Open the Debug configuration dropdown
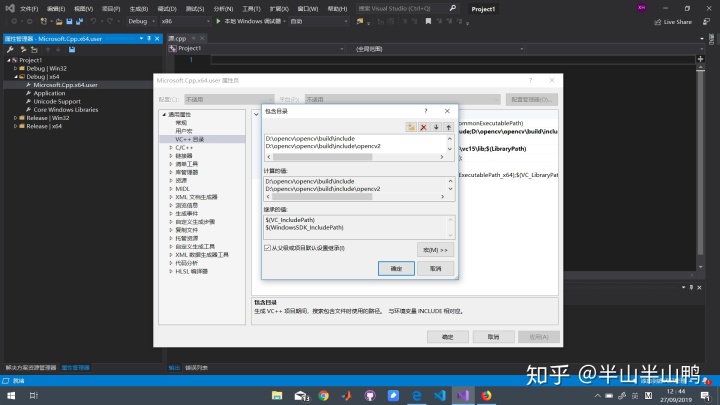 click(x=141, y=21)
